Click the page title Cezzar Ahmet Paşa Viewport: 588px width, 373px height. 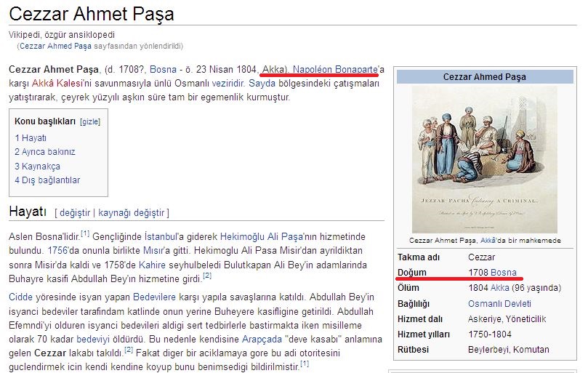[x=91, y=14]
